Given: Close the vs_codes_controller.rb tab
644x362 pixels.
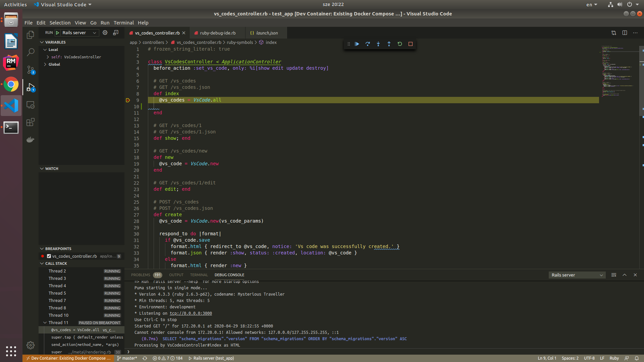Looking at the screenshot, I should click(x=184, y=33).
